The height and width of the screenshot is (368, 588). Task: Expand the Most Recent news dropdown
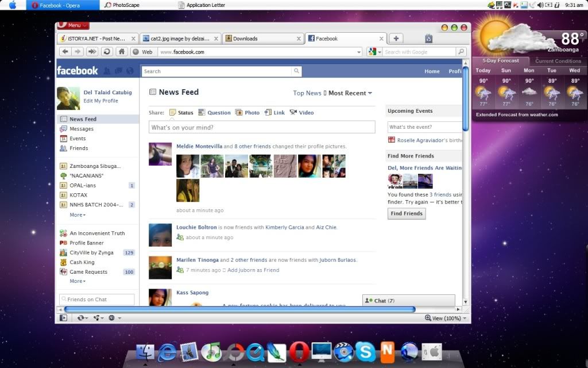coord(350,93)
